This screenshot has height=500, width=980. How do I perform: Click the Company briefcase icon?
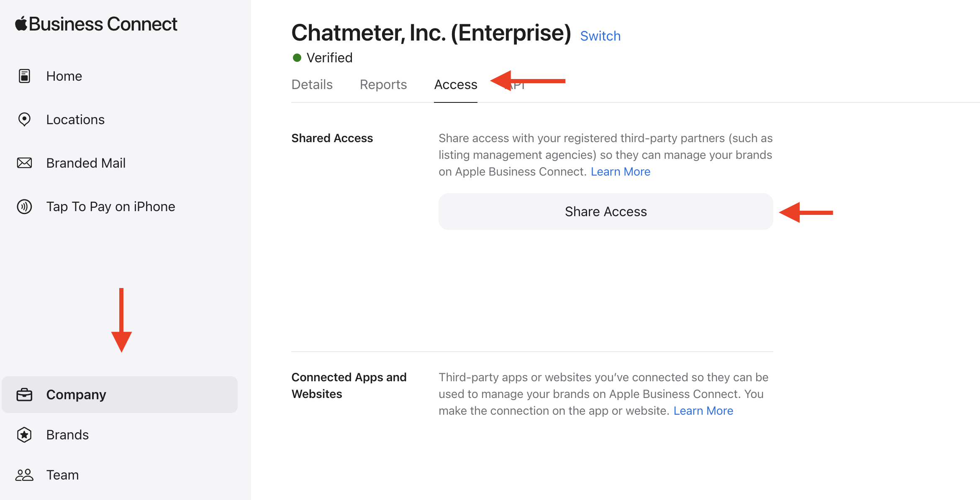pyautogui.click(x=24, y=395)
